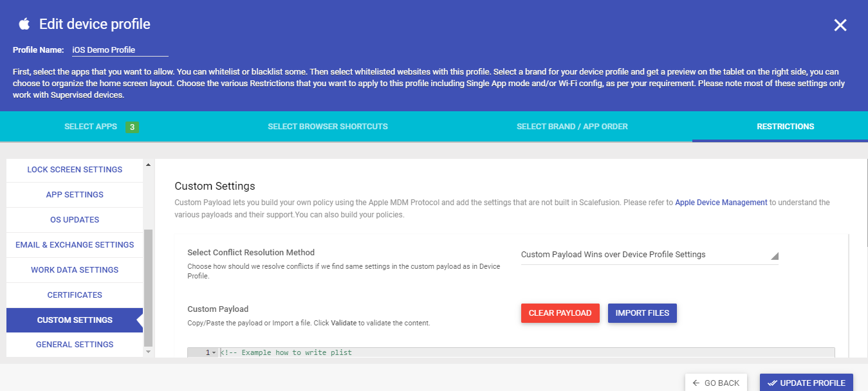Screen dimensions: 868x391
Task: Close the Edit device profile dialog
Action: [x=840, y=25]
